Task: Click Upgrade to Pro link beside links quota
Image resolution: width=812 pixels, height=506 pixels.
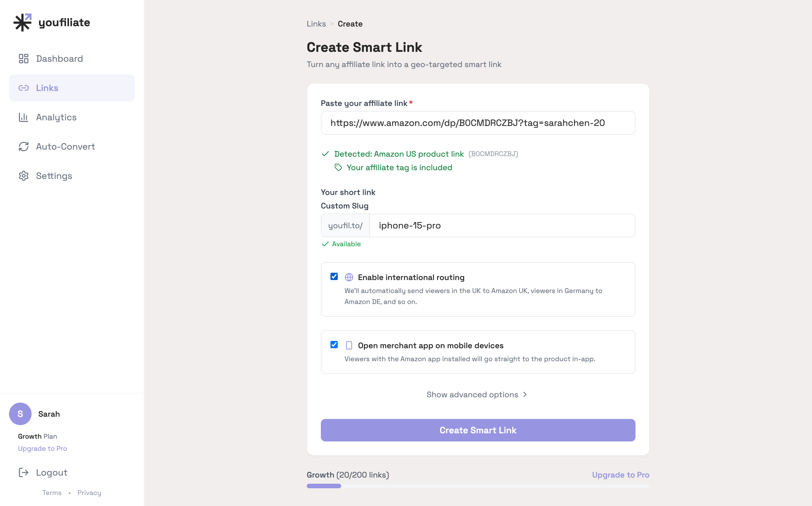Action: point(621,475)
